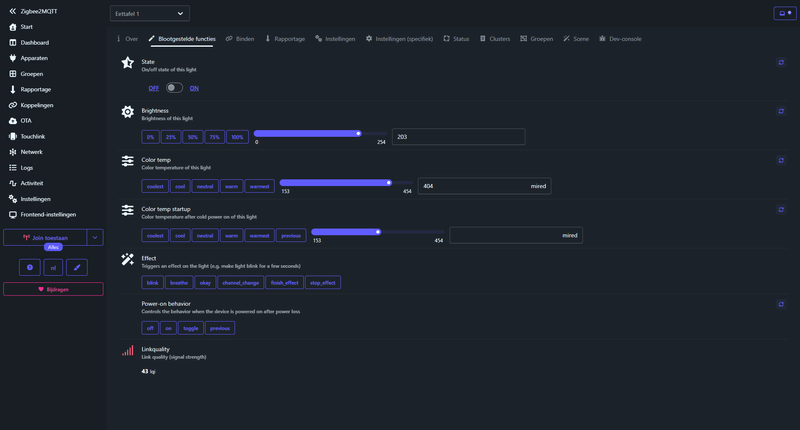Screen dimensions: 800x430
Task: Click the Effect magic wand icon
Action: point(128,259)
